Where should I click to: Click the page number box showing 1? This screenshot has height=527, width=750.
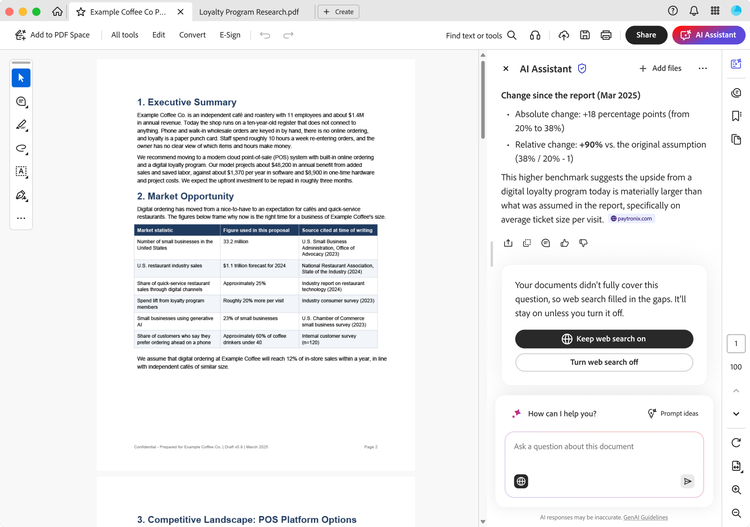pos(736,343)
